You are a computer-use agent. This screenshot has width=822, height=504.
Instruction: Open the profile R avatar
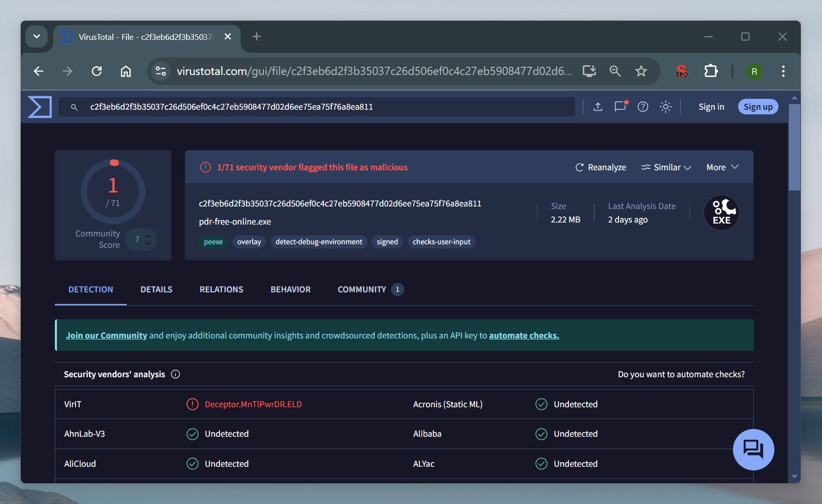click(754, 71)
